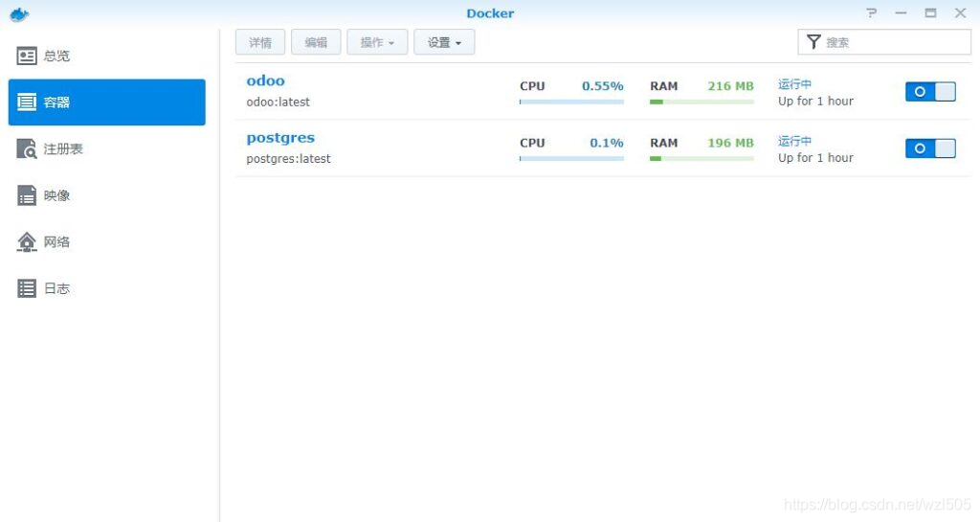The height and width of the screenshot is (522, 980).
Task: Open the 网络 network tab label
Action: tap(56, 242)
